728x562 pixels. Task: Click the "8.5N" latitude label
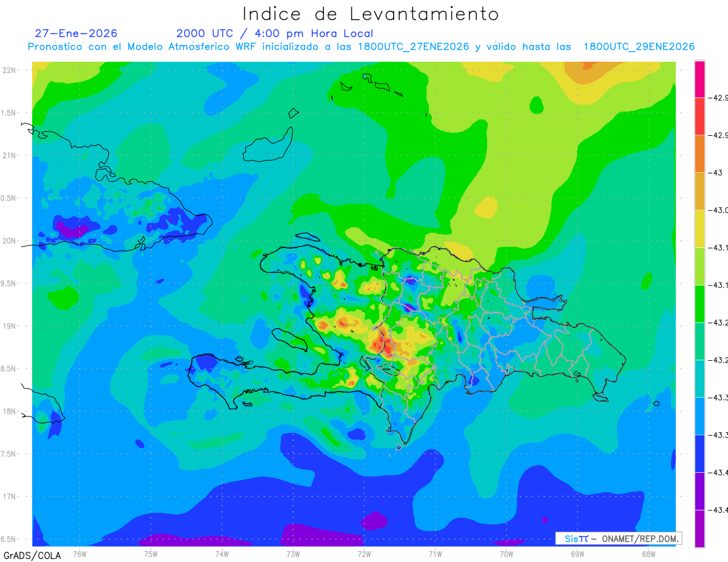click(9, 369)
